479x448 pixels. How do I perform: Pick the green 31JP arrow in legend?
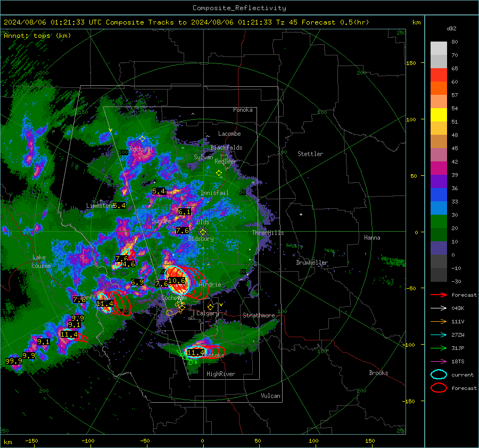439,348
